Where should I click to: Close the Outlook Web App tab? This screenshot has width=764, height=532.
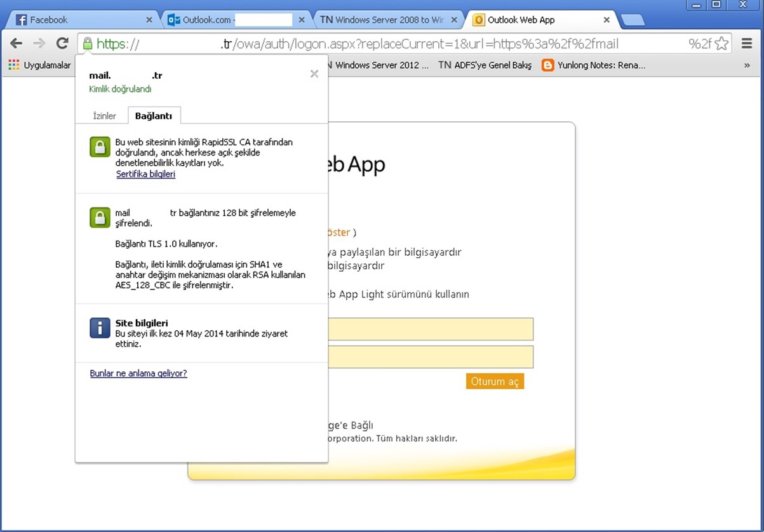(607, 20)
